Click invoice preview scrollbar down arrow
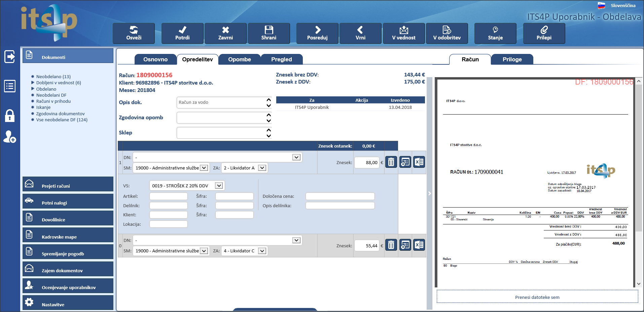644x312 pixels. [639, 284]
